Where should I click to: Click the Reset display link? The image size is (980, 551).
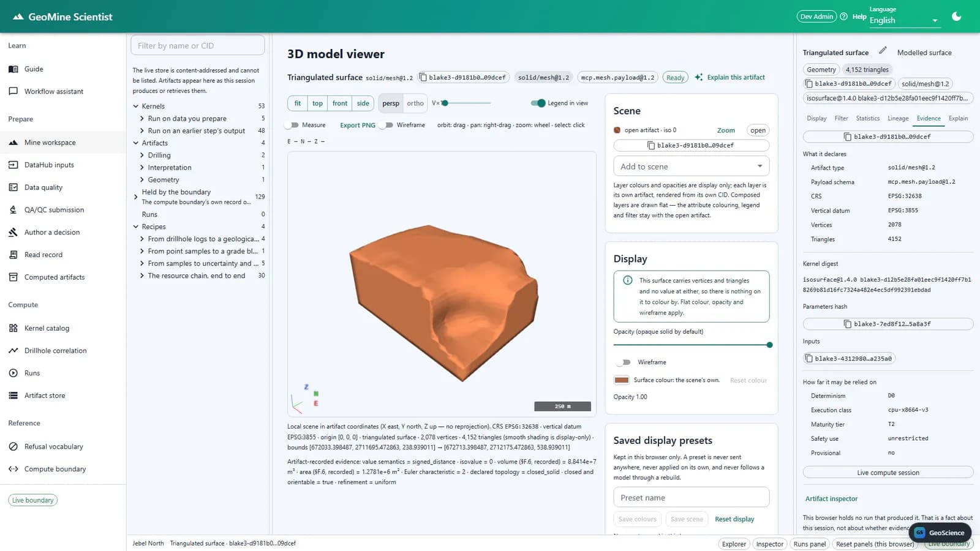(x=734, y=519)
